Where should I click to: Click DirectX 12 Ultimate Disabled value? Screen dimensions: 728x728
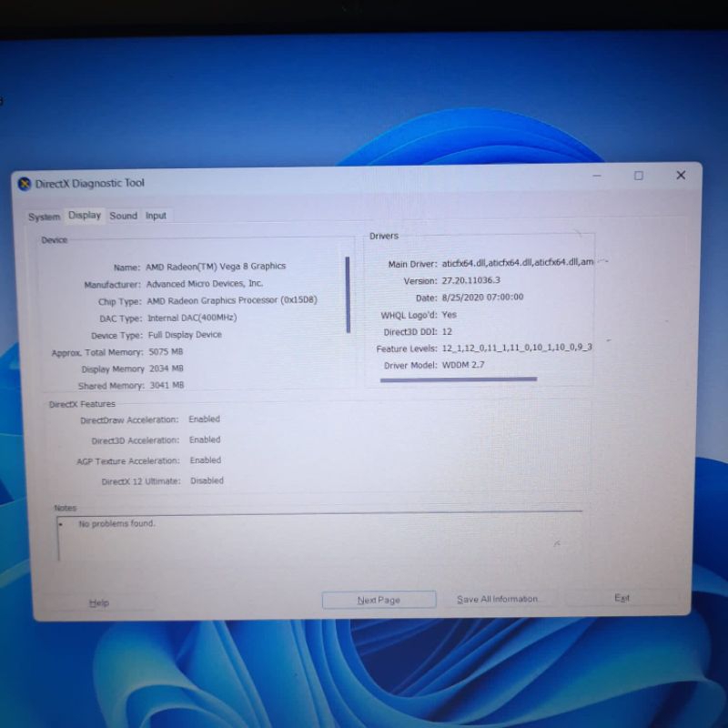pyautogui.click(x=207, y=480)
